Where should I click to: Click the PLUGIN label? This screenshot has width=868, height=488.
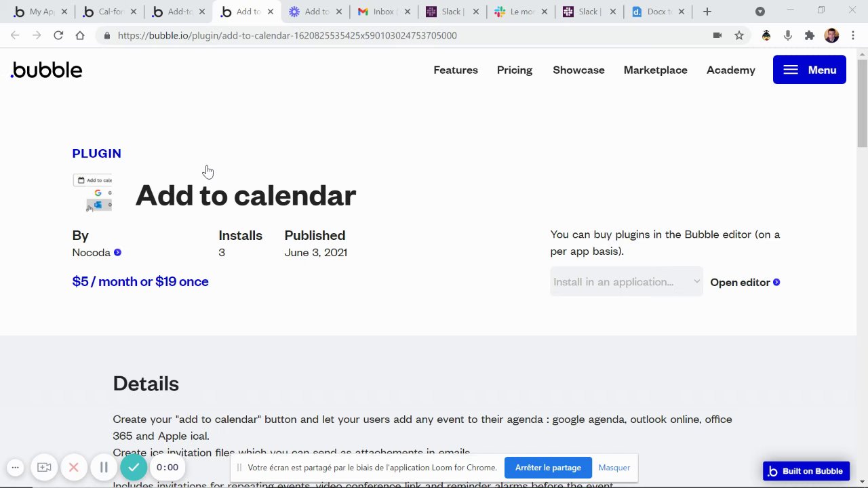(x=96, y=153)
